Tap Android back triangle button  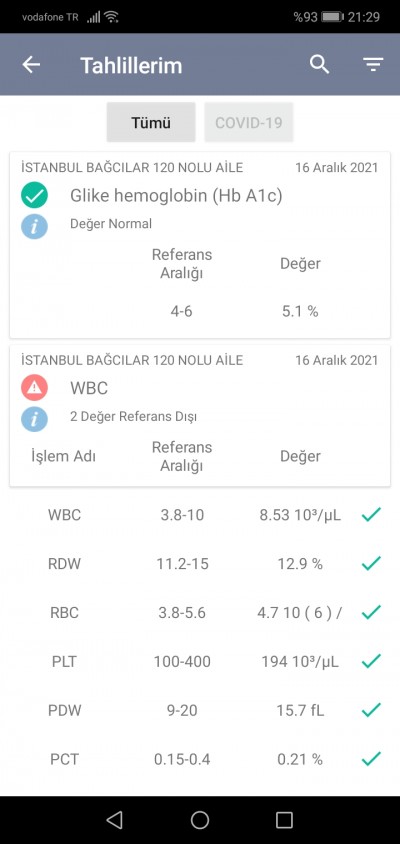pos(114,820)
